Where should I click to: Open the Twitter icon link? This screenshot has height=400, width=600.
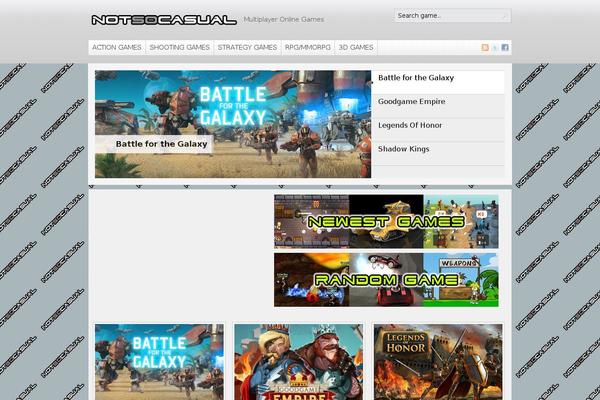(495, 47)
